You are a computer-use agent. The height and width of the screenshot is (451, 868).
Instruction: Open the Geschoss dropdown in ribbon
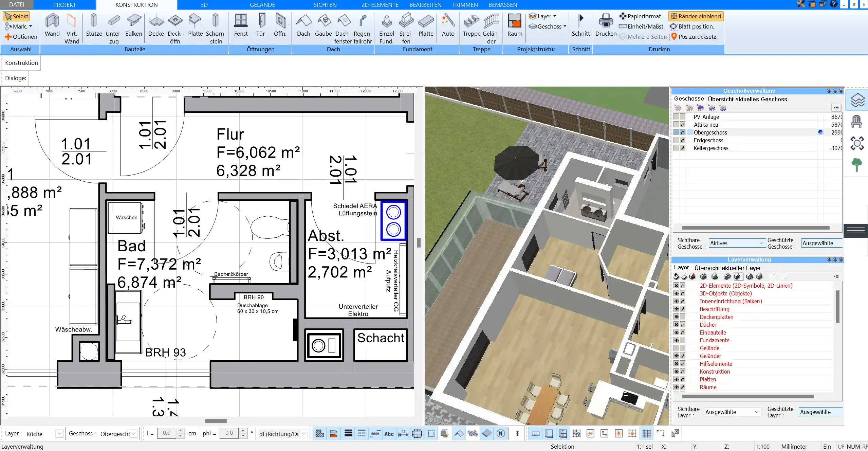coord(548,26)
